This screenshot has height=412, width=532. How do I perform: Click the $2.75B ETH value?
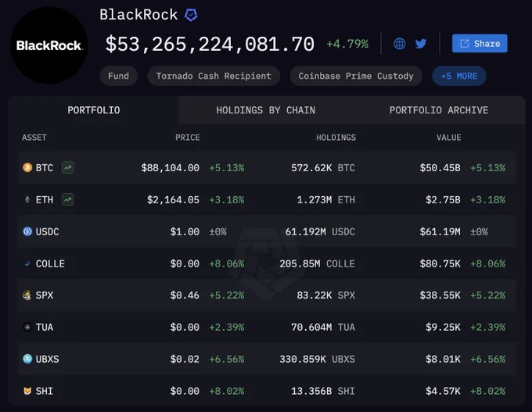click(443, 199)
